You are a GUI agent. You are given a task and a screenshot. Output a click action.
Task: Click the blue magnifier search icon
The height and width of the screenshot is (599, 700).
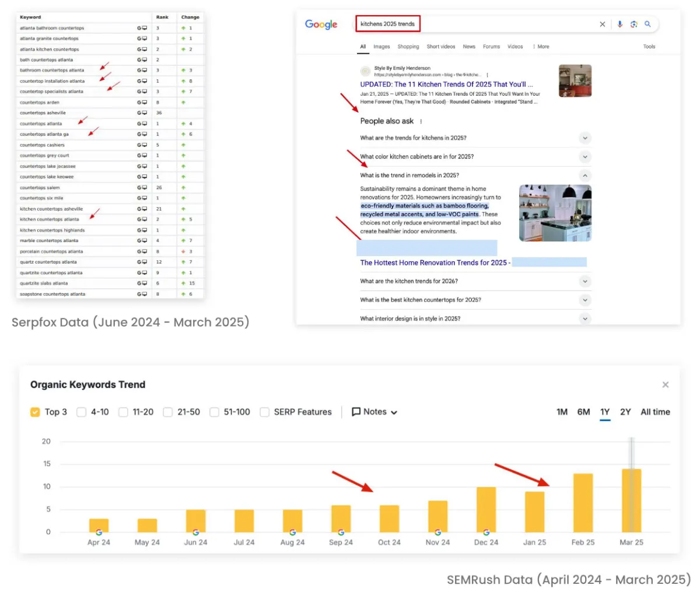[x=647, y=24]
